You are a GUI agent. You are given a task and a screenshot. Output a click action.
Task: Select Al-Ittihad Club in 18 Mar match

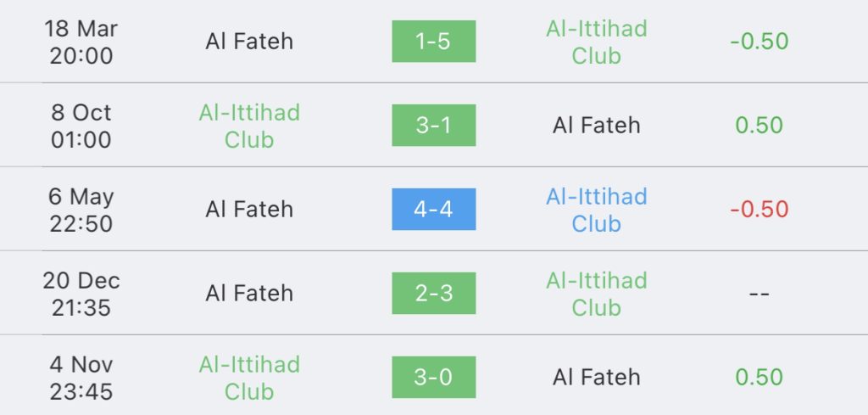coord(596,42)
